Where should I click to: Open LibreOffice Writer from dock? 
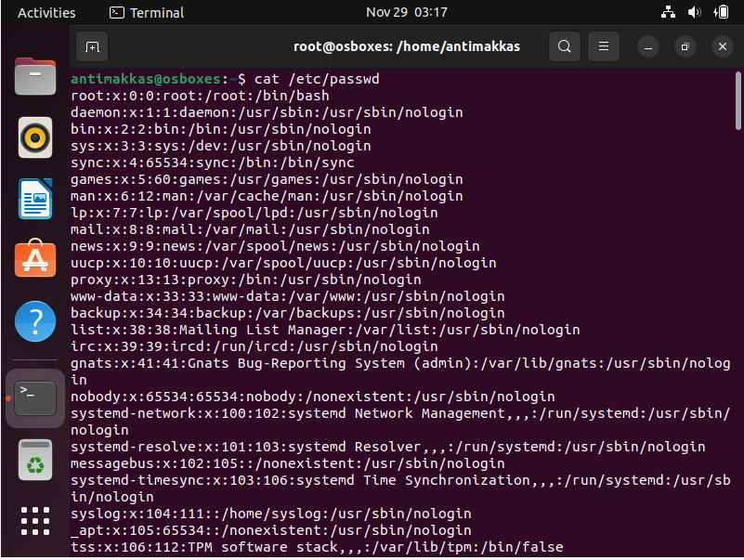(35, 199)
